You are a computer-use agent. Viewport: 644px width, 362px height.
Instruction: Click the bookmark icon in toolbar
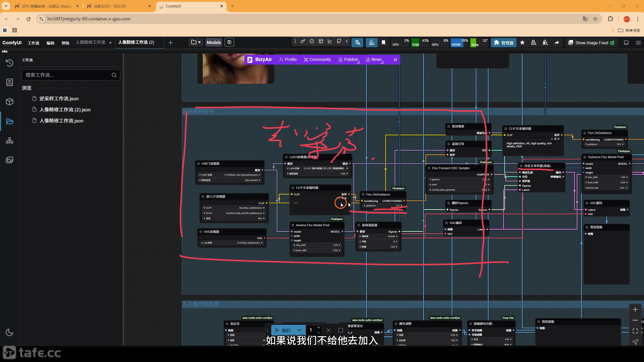tap(383, 42)
